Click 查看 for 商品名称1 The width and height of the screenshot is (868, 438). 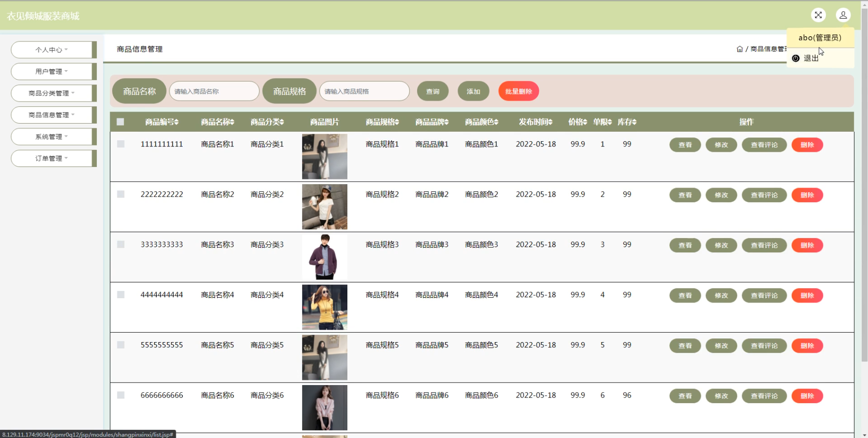coord(685,145)
